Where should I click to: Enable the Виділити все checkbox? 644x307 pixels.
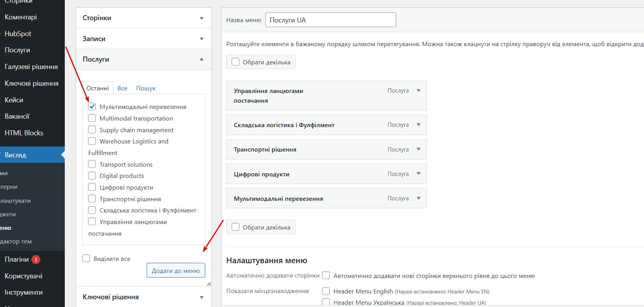click(x=86, y=258)
